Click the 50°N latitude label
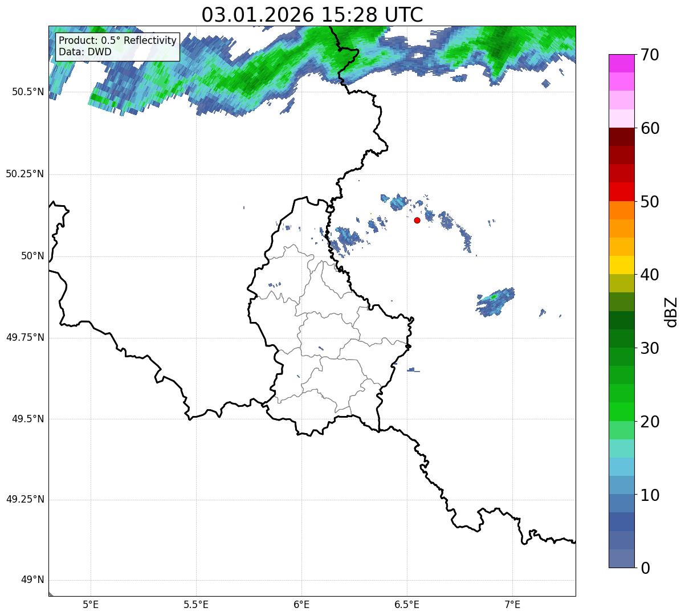The height and width of the screenshot is (616, 685). (32, 256)
